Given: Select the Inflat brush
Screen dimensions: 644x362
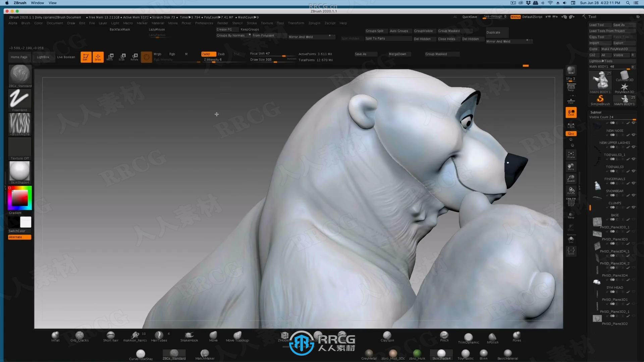Looking at the screenshot, I should 55,337.
